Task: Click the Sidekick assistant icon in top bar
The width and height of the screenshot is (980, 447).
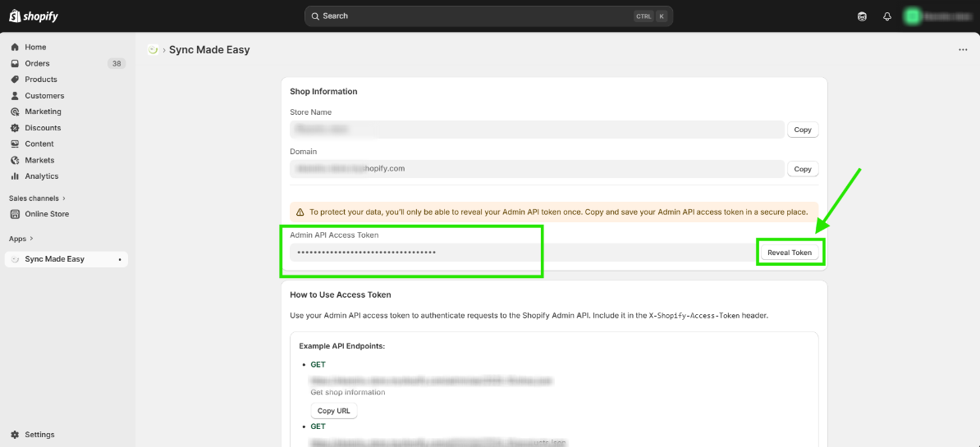Action: [x=862, y=16]
